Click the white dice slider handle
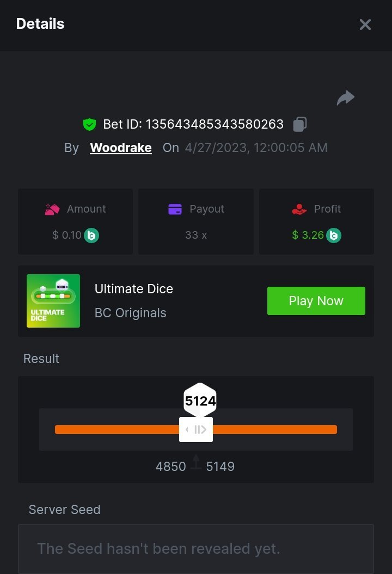 click(196, 430)
